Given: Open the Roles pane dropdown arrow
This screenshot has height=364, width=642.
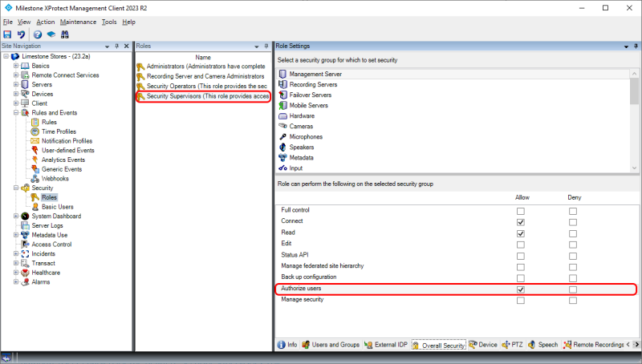Looking at the screenshot, I should pos(257,47).
